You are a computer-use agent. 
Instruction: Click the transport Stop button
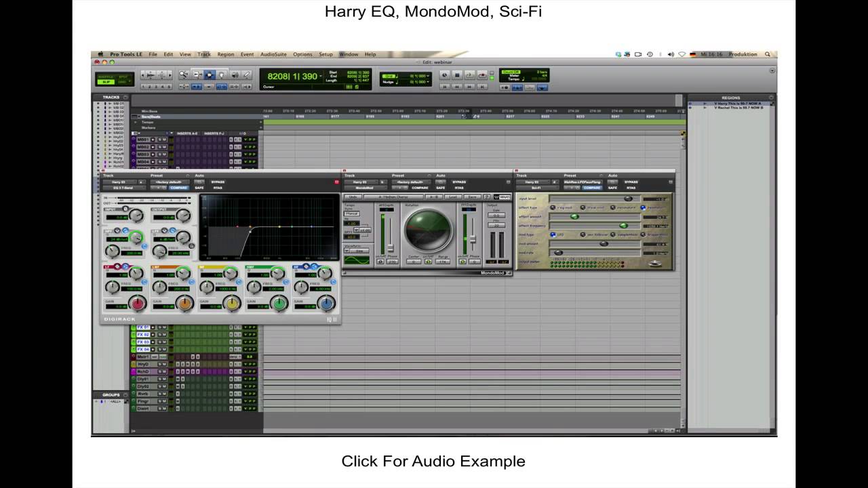(x=457, y=75)
